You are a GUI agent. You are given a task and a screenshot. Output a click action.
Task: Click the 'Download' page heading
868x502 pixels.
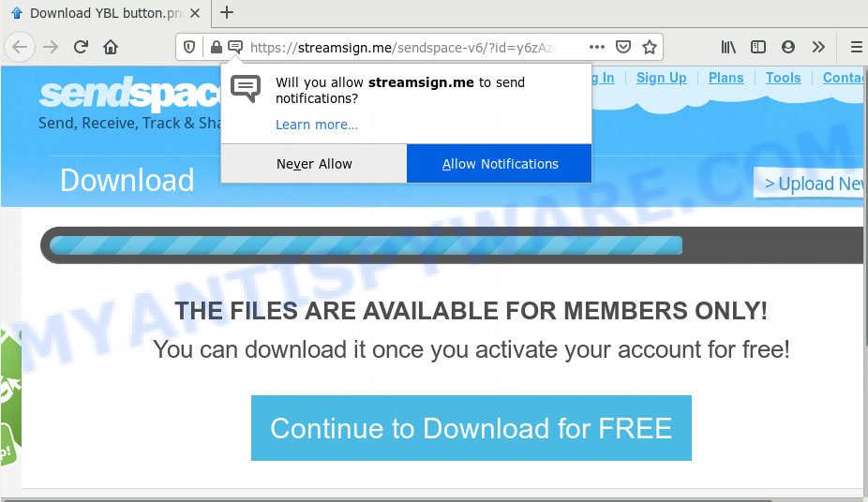[127, 180]
